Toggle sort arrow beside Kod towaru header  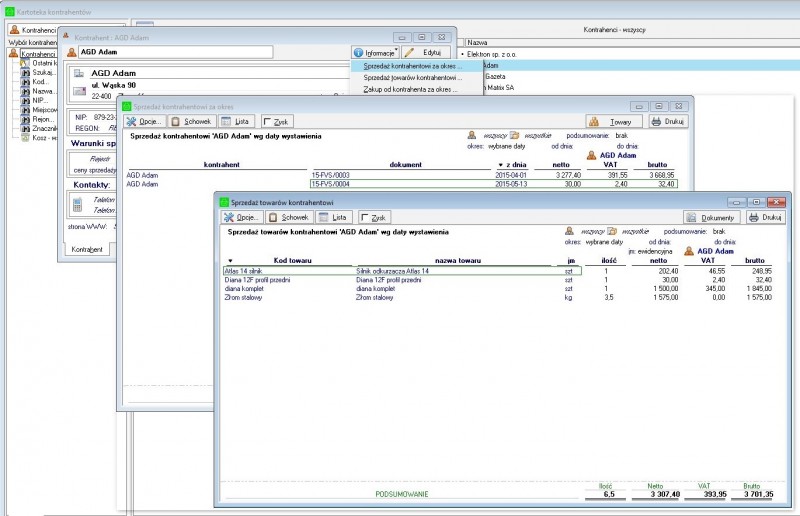[x=230, y=261]
